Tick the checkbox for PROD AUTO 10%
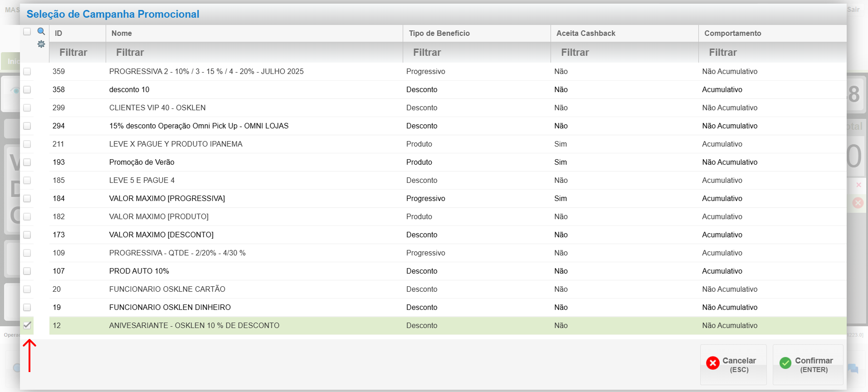The image size is (868, 392). coord(27,271)
